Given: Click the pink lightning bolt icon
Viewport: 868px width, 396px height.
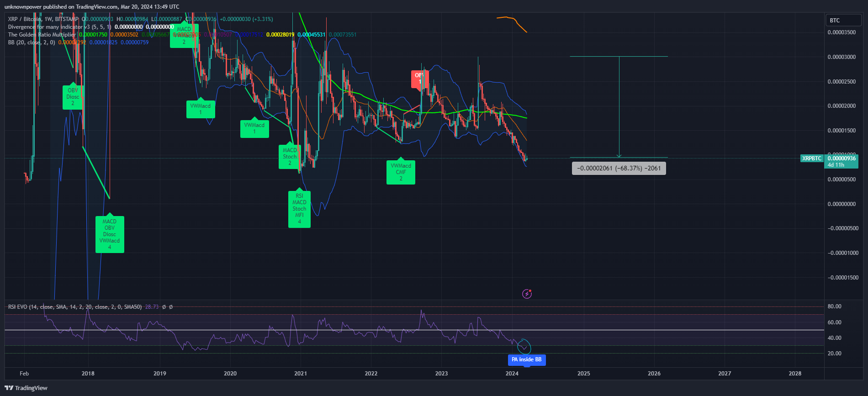Looking at the screenshot, I should (x=527, y=294).
